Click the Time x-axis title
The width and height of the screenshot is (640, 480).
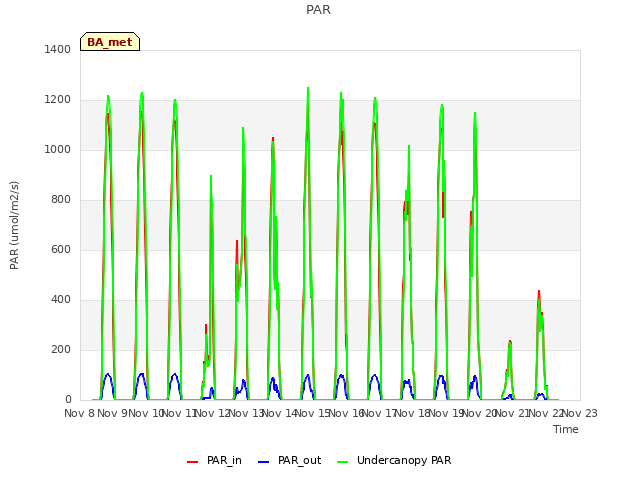tap(566, 429)
